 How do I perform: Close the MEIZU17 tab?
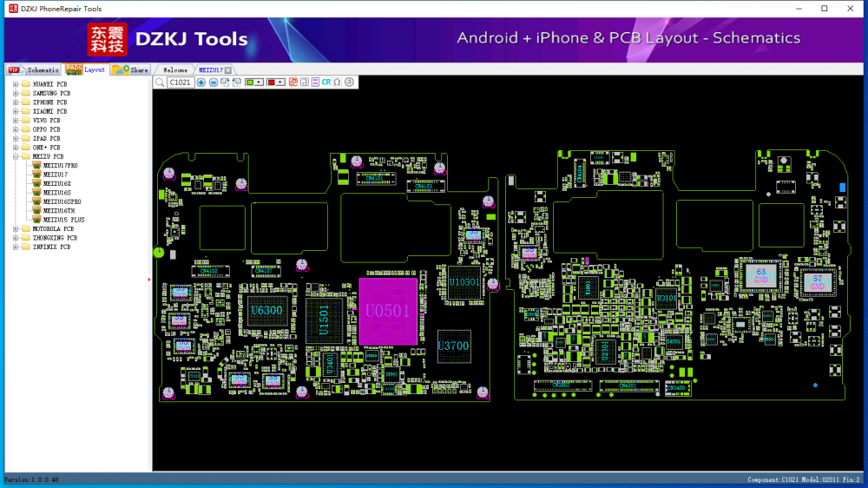[228, 69]
